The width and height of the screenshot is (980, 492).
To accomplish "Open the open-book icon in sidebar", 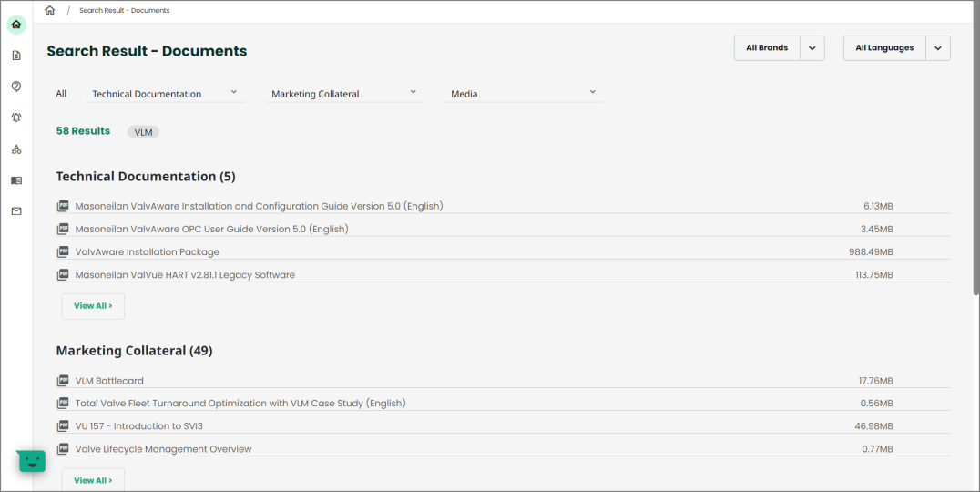I will click(x=16, y=180).
